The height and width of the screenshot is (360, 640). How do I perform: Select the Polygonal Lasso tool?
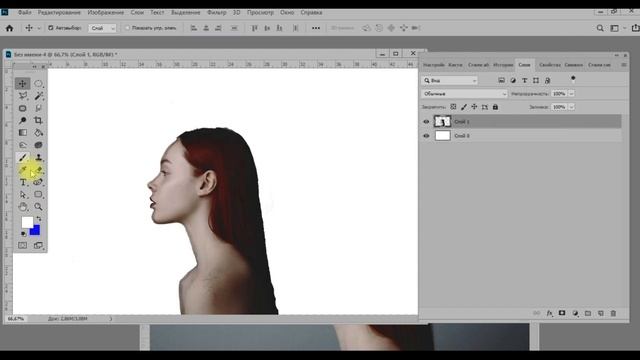[x=22, y=96]
